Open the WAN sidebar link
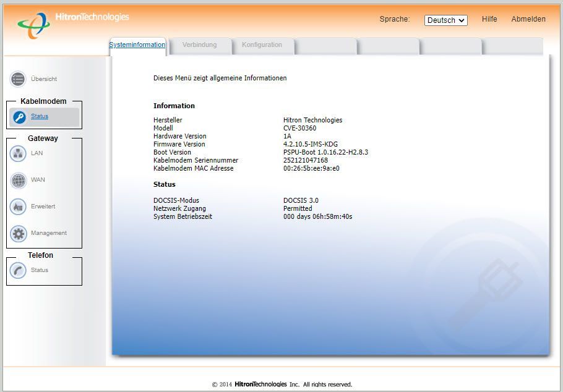563x392 pixels. tap(38, 180)
